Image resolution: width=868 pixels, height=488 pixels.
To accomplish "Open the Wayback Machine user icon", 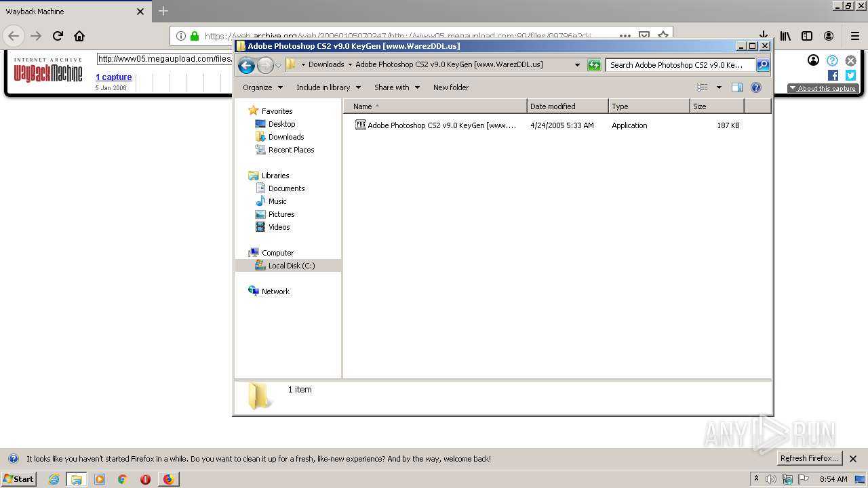I will 814,60.
